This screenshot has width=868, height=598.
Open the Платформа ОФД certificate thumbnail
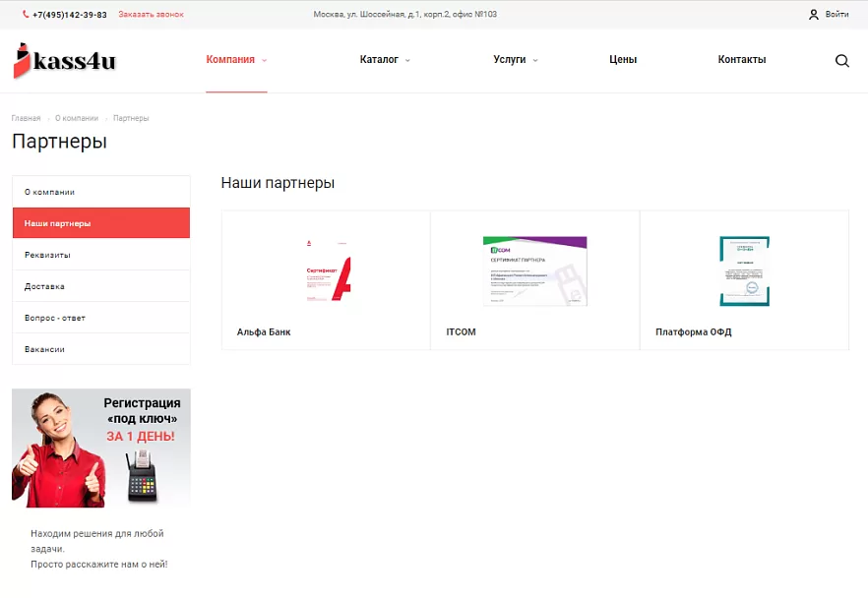point(744,271)
